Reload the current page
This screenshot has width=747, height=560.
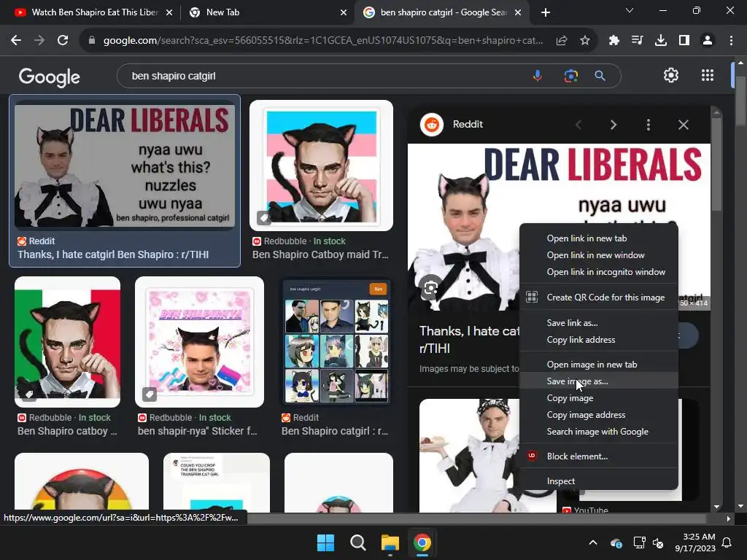click(x=63, y=41)
